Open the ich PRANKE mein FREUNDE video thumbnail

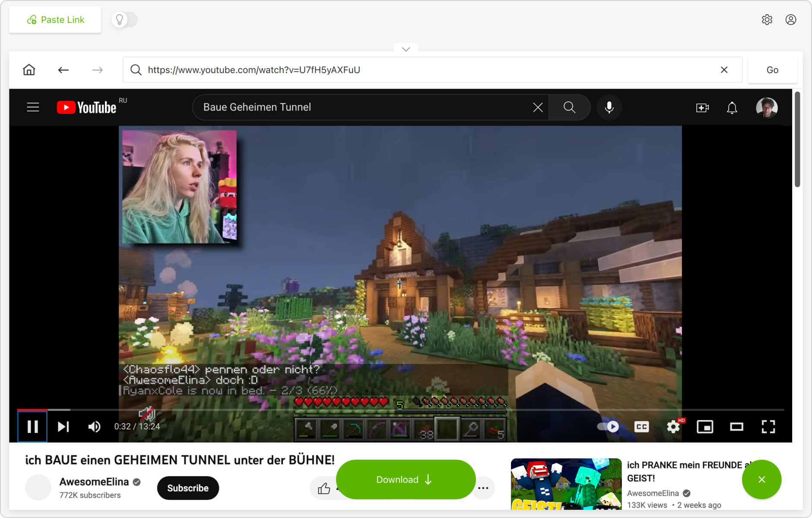point(566,485)
